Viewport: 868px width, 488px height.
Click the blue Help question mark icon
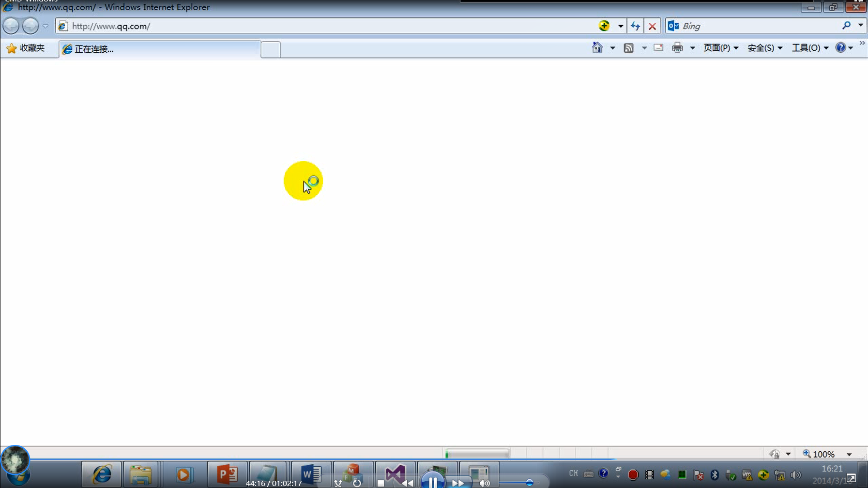tap(841, 47)
